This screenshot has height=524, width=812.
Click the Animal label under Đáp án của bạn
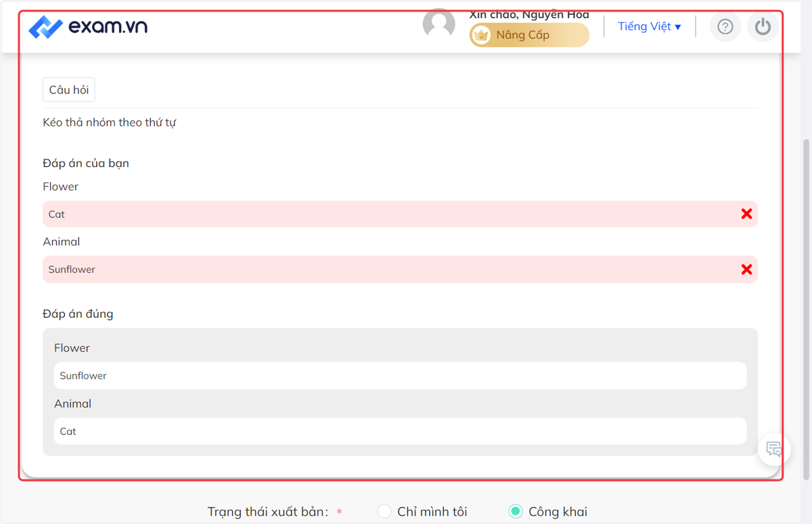(62, 241)
